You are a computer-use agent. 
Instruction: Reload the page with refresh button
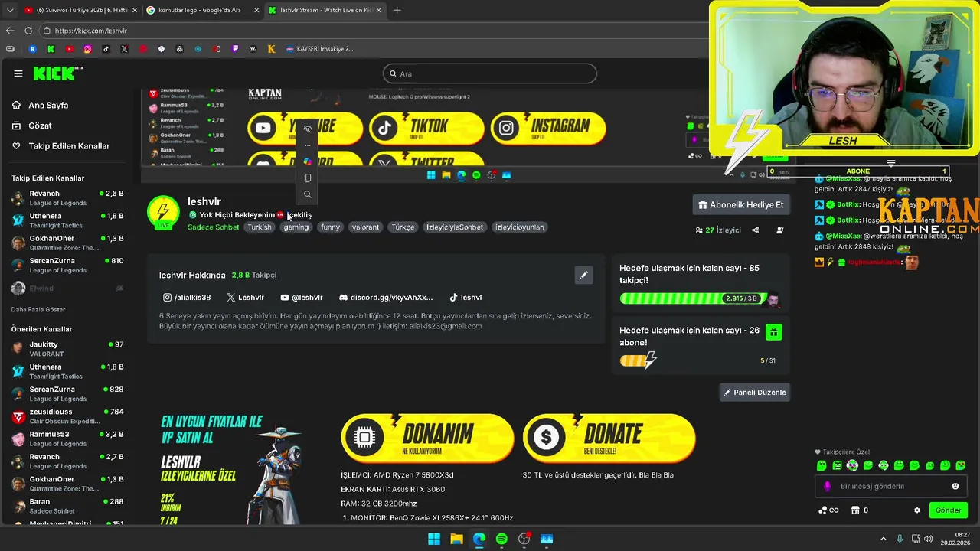pyautogui.click(x=28, y=31)
